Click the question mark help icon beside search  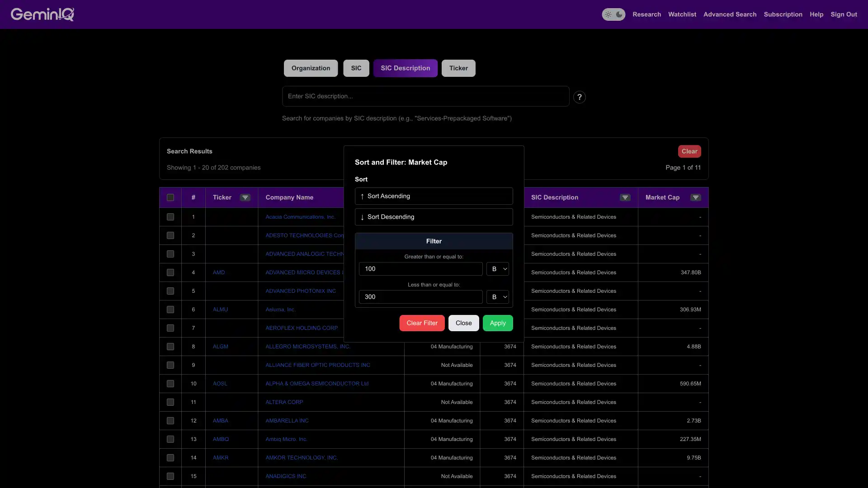click(x=579, y=97)
